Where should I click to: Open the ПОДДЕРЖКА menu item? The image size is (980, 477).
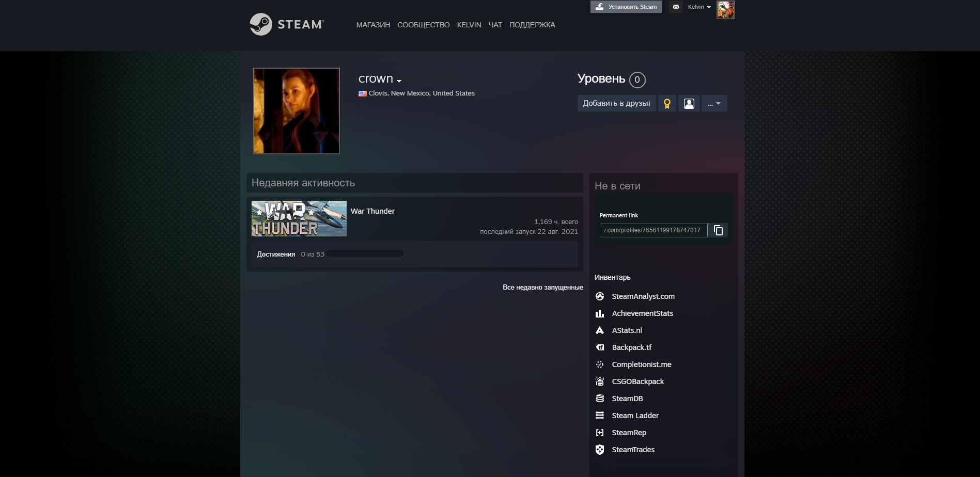coord(532,25)
